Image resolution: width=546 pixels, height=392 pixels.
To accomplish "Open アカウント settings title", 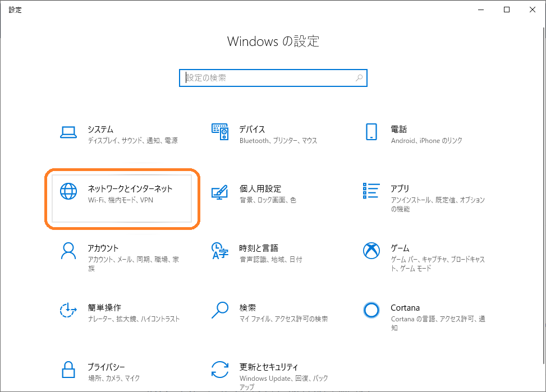I will [103, 248].
